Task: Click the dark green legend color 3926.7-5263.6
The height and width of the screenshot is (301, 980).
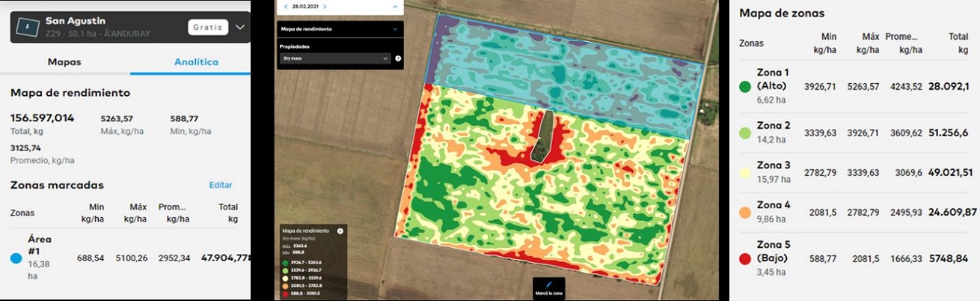Action: [x=285, y=262]
